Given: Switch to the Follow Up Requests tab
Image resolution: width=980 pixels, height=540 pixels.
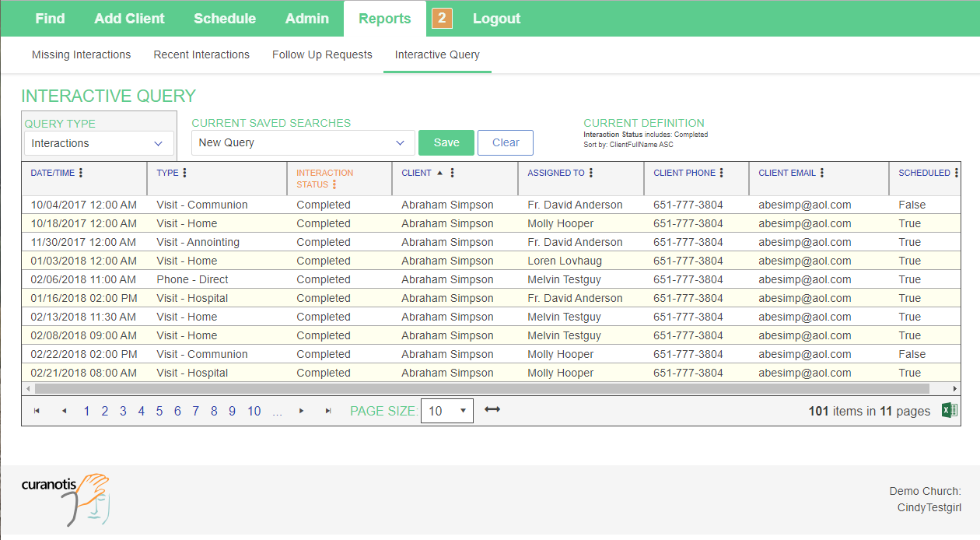Looking at the screenshot, I should (322, 54).
